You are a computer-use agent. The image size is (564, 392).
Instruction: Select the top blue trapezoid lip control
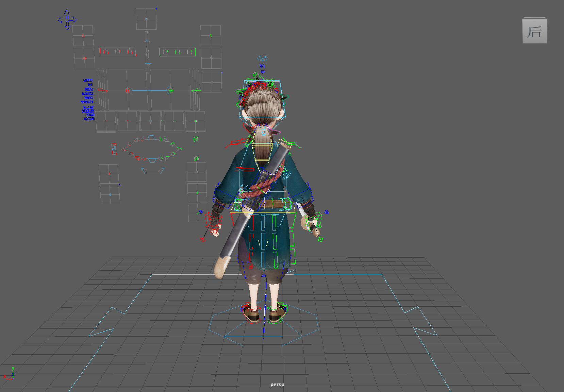point(151,138)
